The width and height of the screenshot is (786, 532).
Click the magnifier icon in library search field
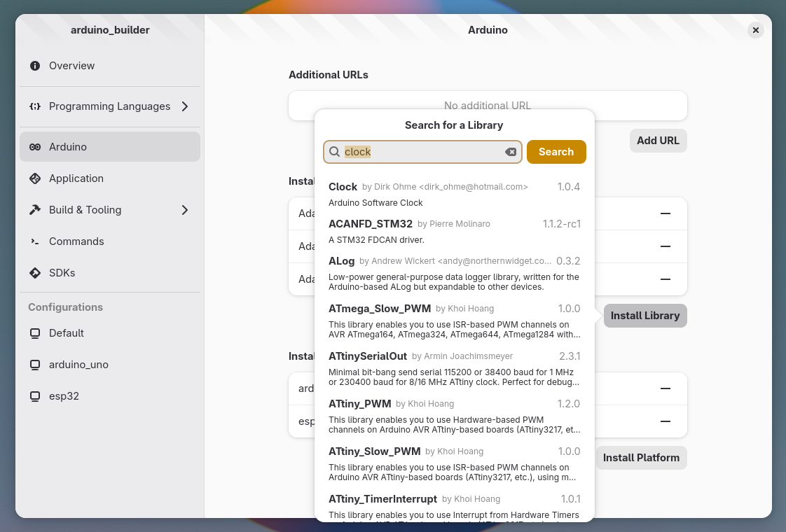pyautogui.click(x=334, y=152)
